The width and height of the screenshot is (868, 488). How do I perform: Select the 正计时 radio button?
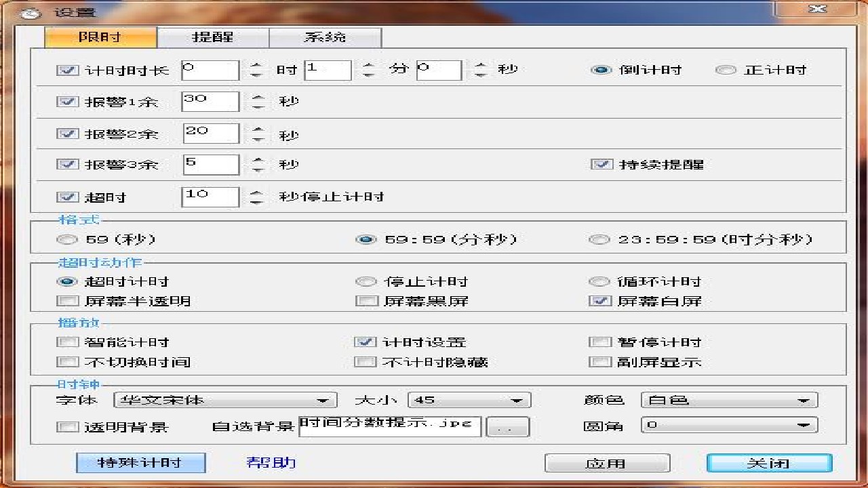coord(726,70)
